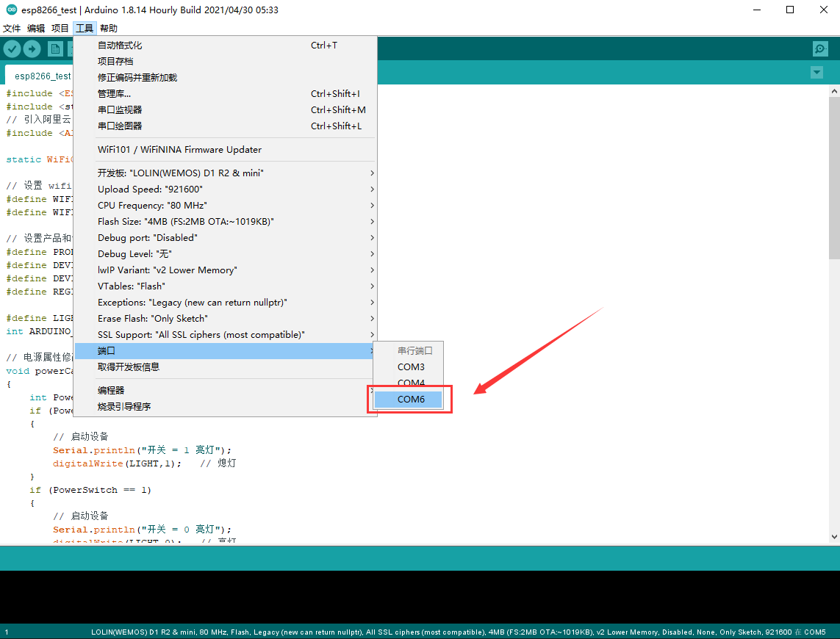
Task: Open 串口绘图器 from Tools menu
Action: [224, 126]
